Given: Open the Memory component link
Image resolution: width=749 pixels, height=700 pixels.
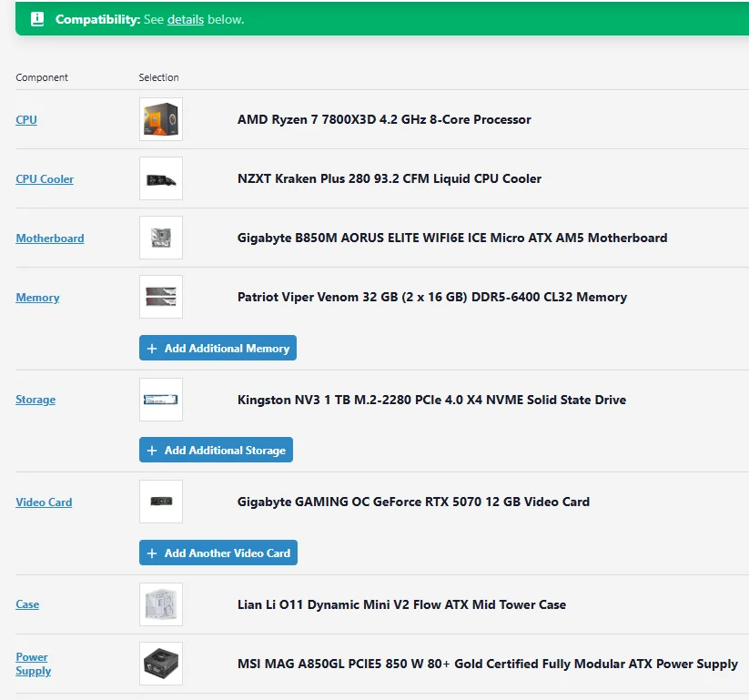Looking at the screenshot, I should pyautogui.click(x=37, y=297).
